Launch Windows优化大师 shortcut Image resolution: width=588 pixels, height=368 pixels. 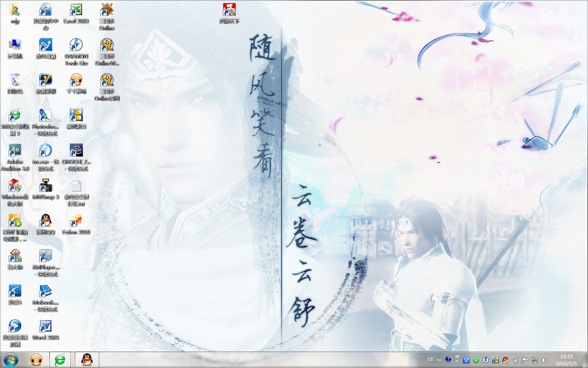pos(15,193)
